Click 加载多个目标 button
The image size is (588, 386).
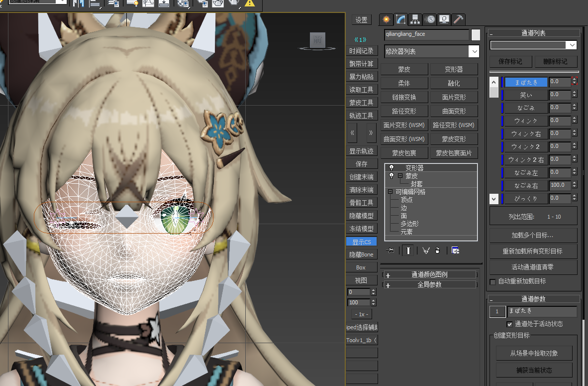533,235
